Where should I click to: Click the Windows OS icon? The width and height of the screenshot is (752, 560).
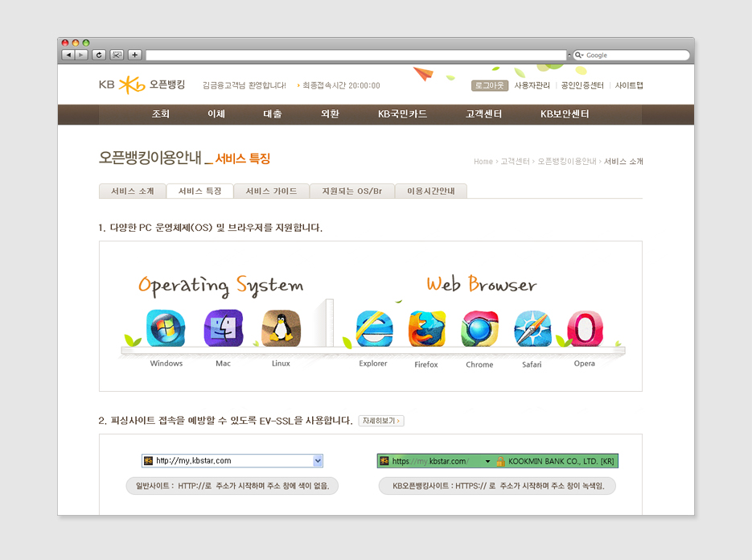pyautogui.click(x=166, y=328)
